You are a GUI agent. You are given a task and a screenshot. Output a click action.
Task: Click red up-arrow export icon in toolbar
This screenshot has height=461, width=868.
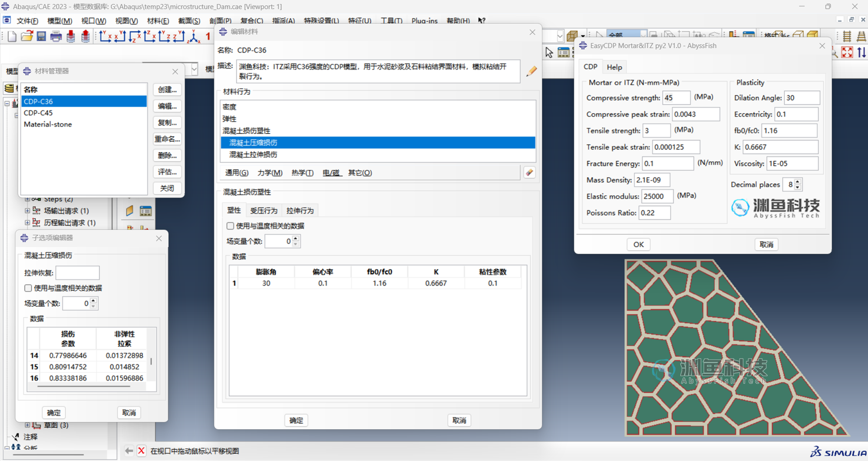tap(86, 36)
